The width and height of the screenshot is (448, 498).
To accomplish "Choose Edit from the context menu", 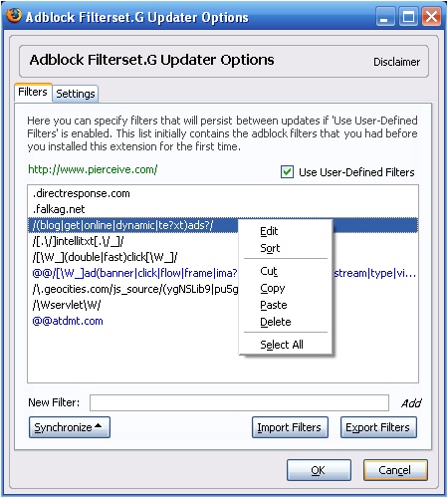I will (269, 231).
